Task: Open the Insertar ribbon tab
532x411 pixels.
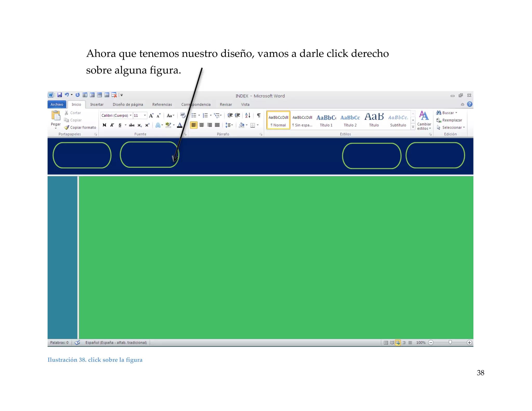Action: coord(97,104)
